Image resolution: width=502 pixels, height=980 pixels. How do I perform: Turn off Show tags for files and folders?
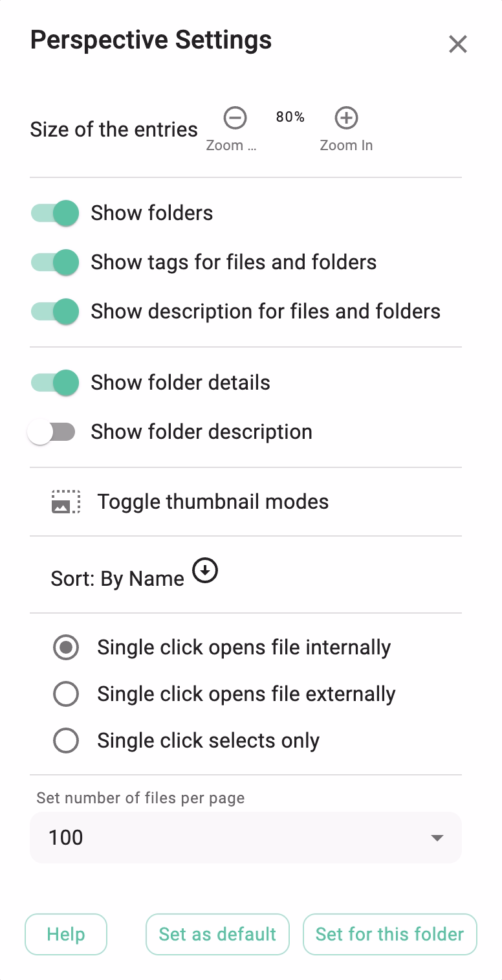56,262
